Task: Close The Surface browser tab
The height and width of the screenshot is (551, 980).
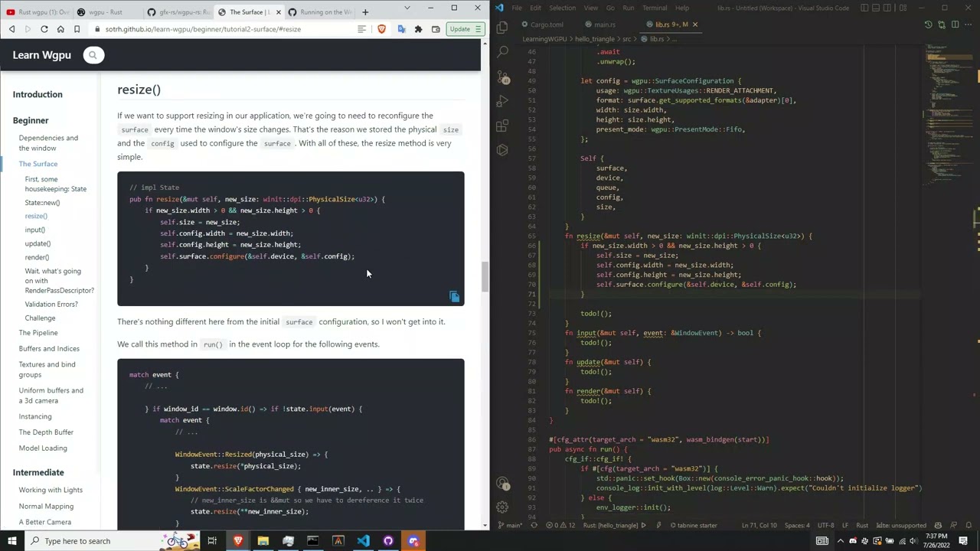Action: point(278,11)
